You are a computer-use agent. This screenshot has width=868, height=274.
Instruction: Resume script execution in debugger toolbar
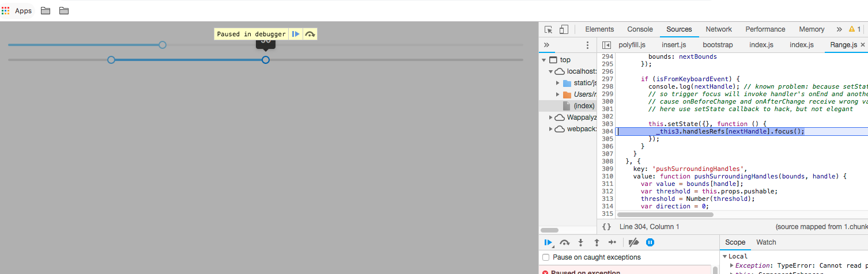click(x=549, y=242)
